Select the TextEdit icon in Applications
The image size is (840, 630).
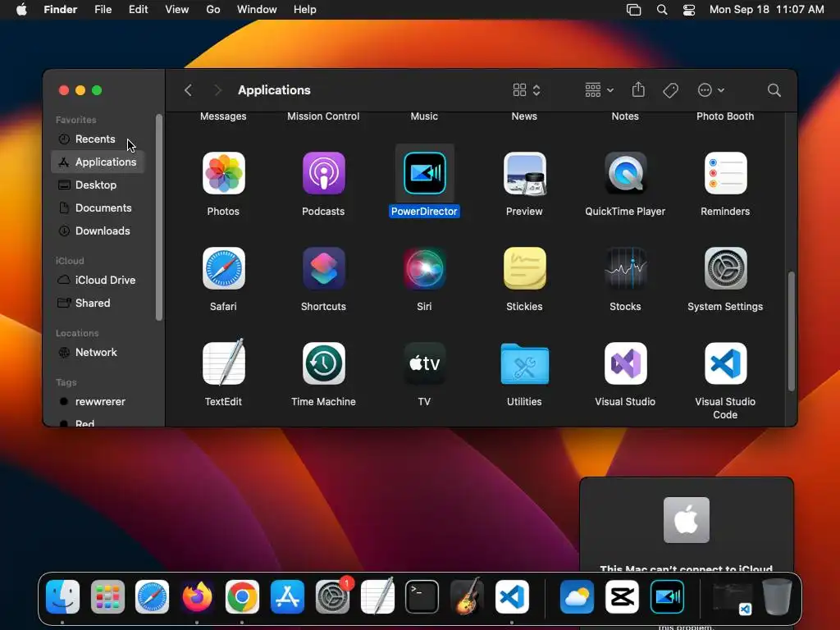pyautogui.click(x=223, y=363)
